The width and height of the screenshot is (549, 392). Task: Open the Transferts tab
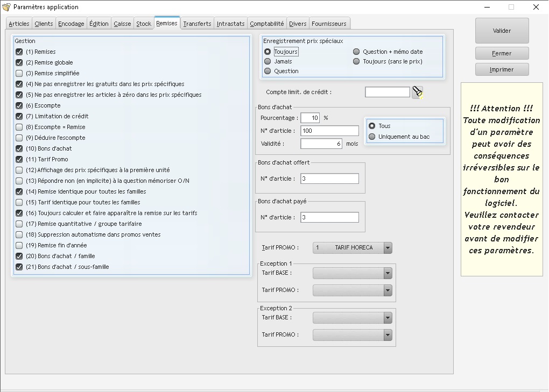point(197,24)
